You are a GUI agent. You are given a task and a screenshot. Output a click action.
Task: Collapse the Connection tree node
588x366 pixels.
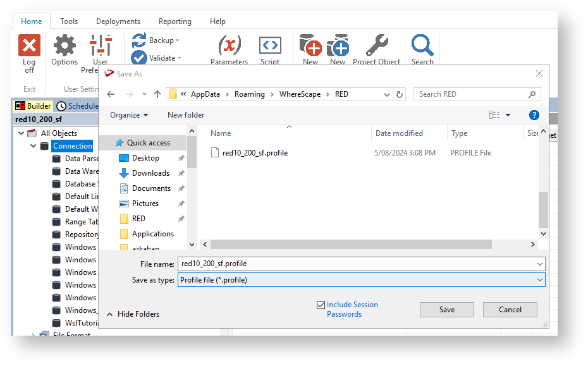(x=34, y=146)
